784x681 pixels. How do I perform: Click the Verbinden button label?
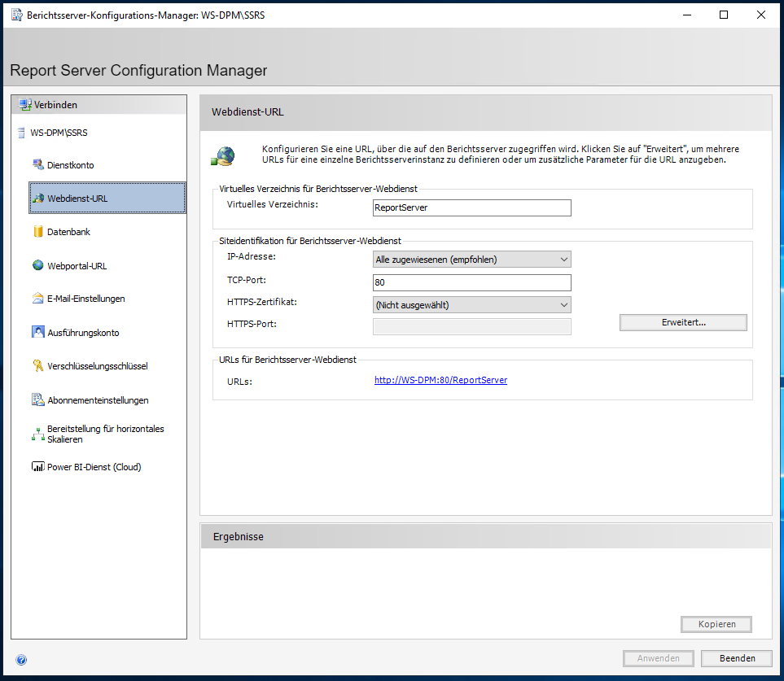55,105
